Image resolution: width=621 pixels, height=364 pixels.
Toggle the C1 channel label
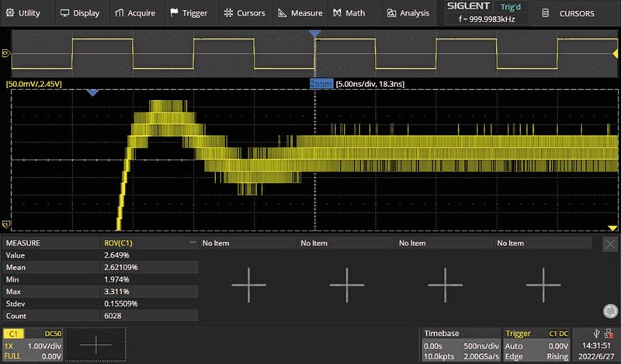coord(13,334)
